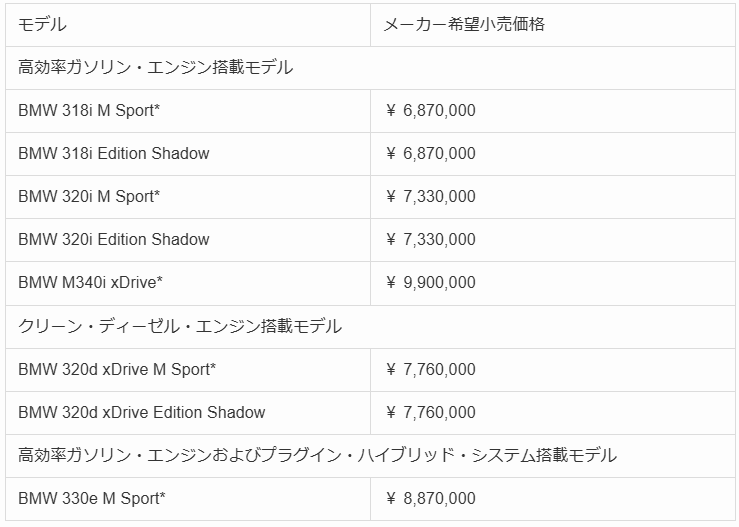Click the メーカー希望小売価格 column header
This screenshot has height=527, width=739.
(x=465, y=24)
